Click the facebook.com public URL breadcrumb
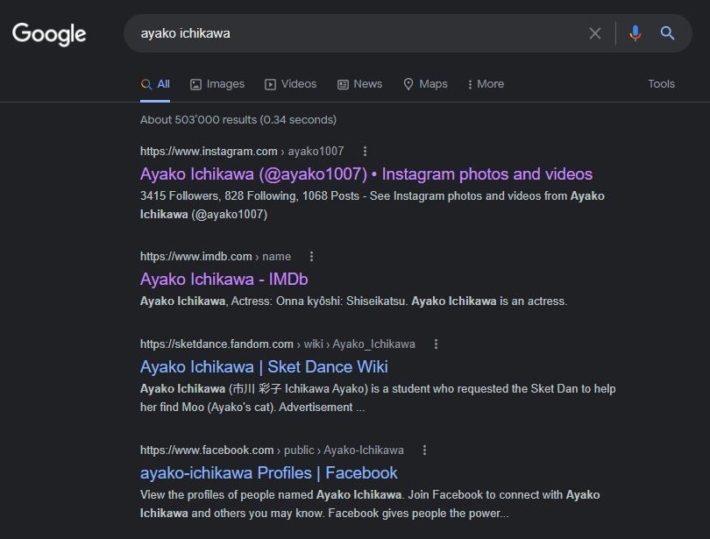The image size is (710, 539). (x=272, y=450)
